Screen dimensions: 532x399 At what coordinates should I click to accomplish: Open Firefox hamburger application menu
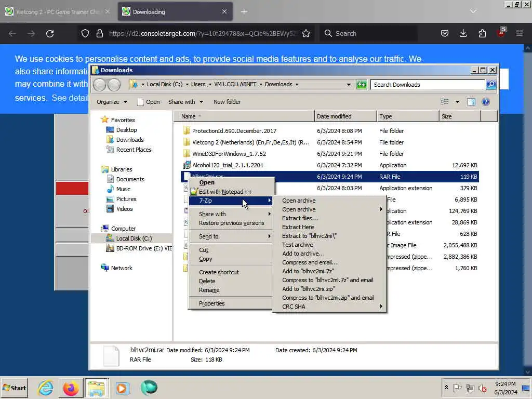coord(520,33)
